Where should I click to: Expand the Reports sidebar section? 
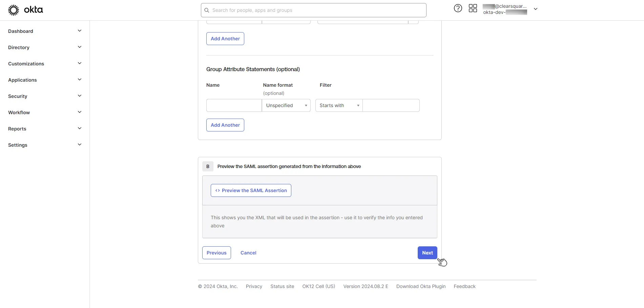pos(80,128)
